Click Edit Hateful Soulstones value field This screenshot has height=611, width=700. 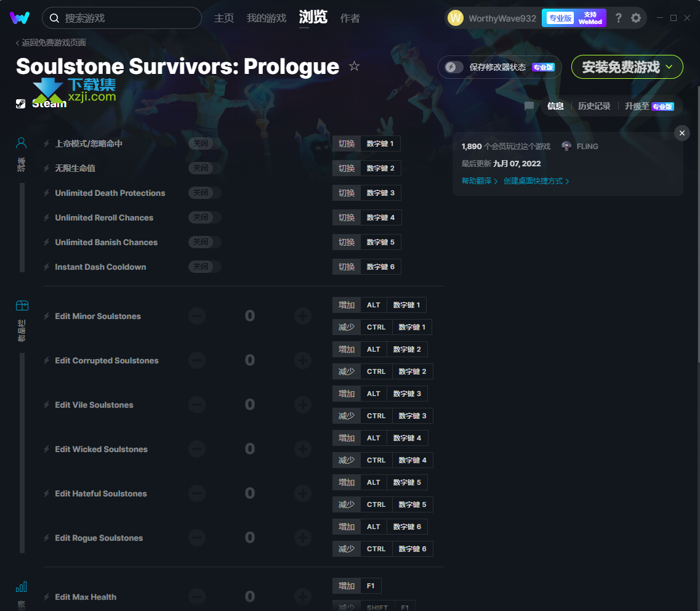click(x=249, y=493)
